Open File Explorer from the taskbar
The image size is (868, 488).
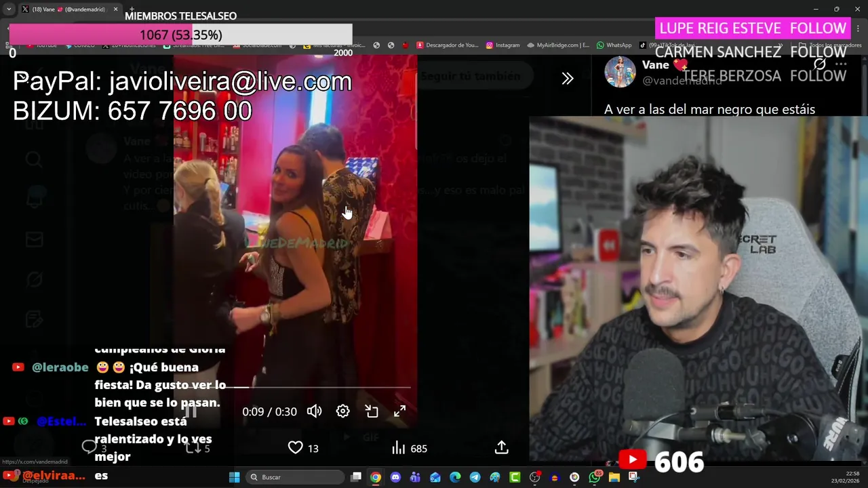(614, 477)
